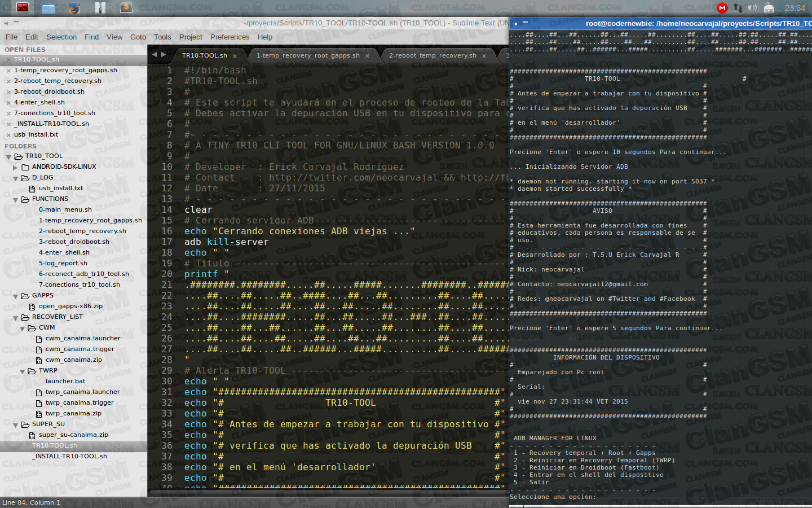Image resolution: width=812 pixels, height=508 pixels.
Task: Open the Tools menu
Action: [x=162, y=37]
